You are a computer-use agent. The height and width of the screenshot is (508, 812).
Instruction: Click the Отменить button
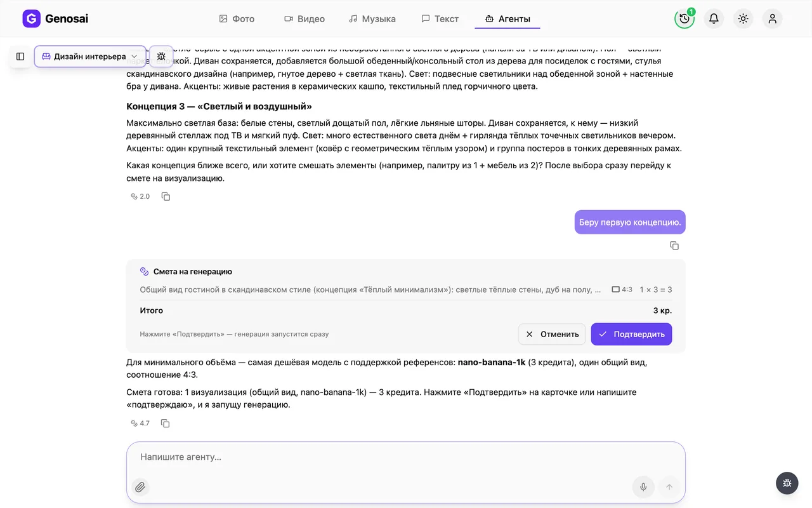(x=552, y=334)
